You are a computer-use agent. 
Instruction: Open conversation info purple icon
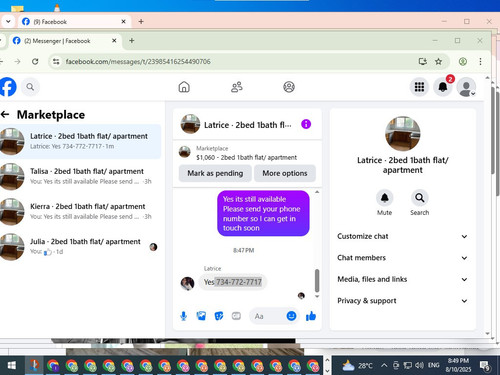tap(306, 124)
